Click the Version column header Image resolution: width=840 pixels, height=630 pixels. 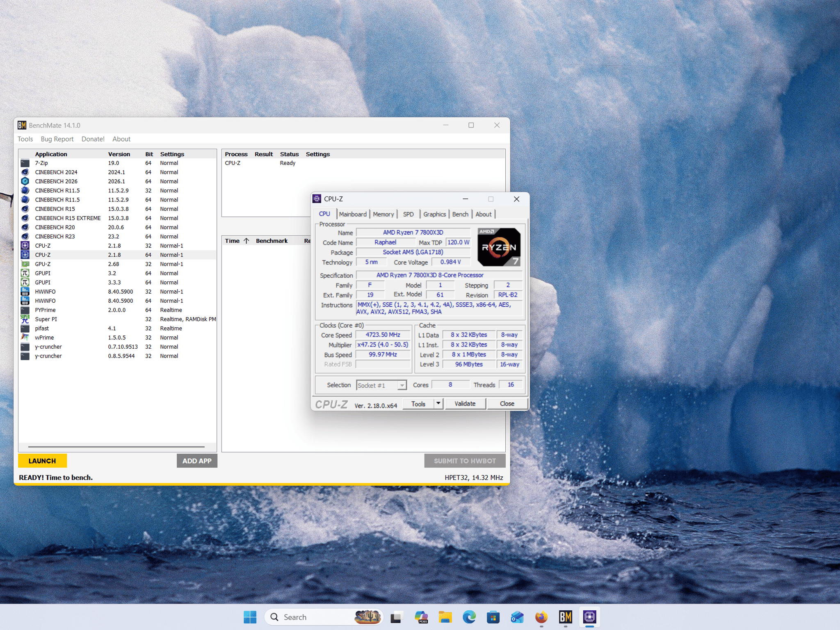pos(119,154)
